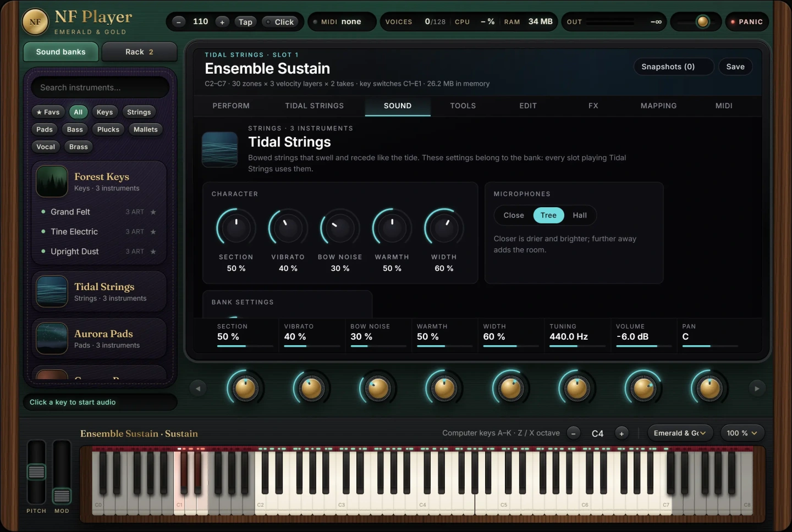Image resolution: width=792 pixels, height=532 pixels.
Task: Filter instruments by Favs
Action: [x=48, y=112]
